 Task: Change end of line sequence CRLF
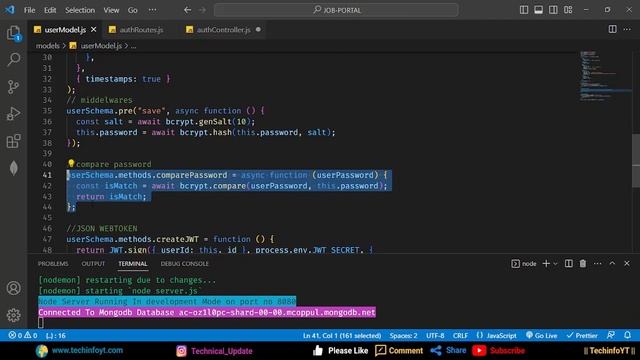pyautogui.click(x=460, y=336)
